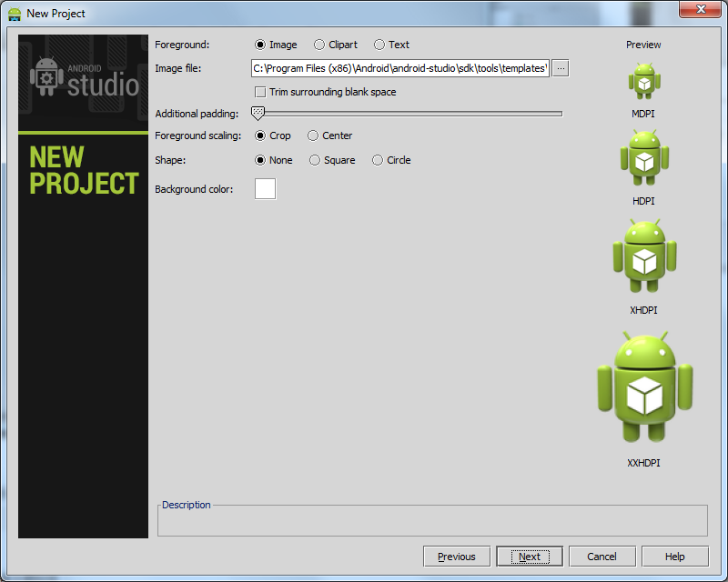This screenshot has width=728, height=582.
Task: Open the Help dialog
Action: [674, 556]
